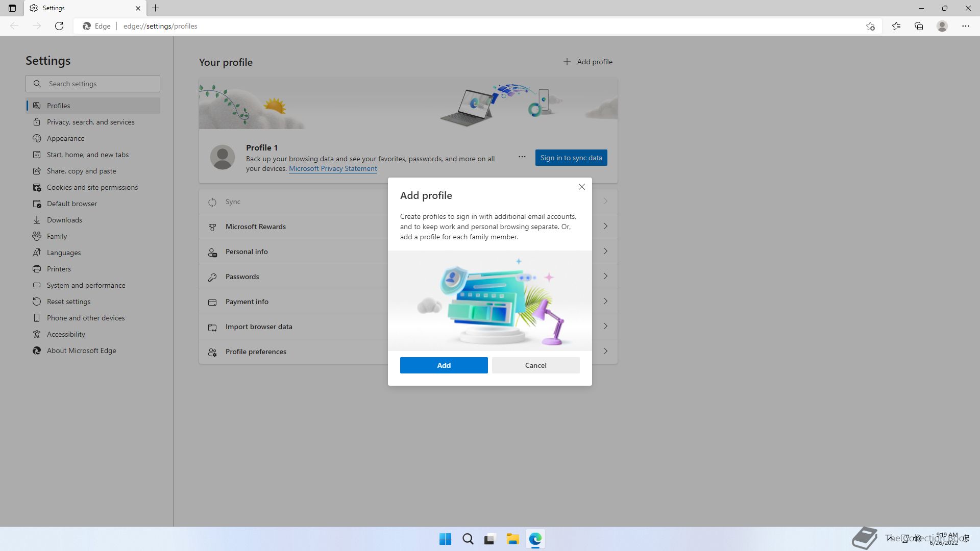Screen dimensions: 980x551
Task: Open Printers settings
Action: click(x=93, y=269)
